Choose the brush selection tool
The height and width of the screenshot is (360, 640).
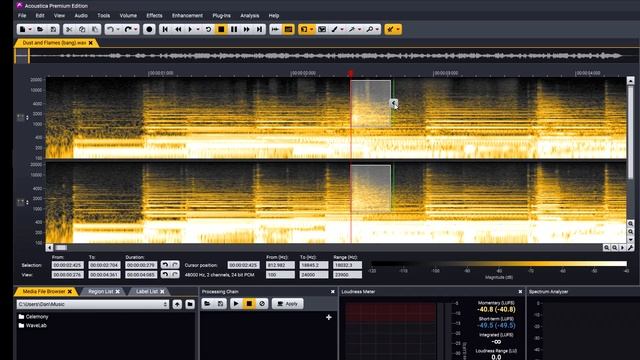click(x=335, y=29)
